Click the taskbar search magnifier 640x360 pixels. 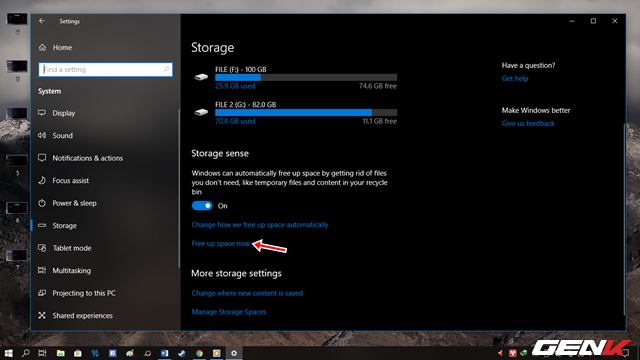click(x=25, y=353)
